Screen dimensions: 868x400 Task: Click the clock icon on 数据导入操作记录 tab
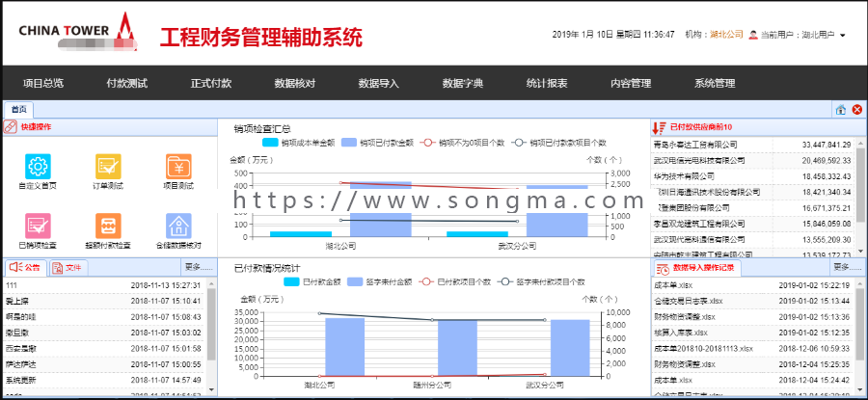[663, 268]
